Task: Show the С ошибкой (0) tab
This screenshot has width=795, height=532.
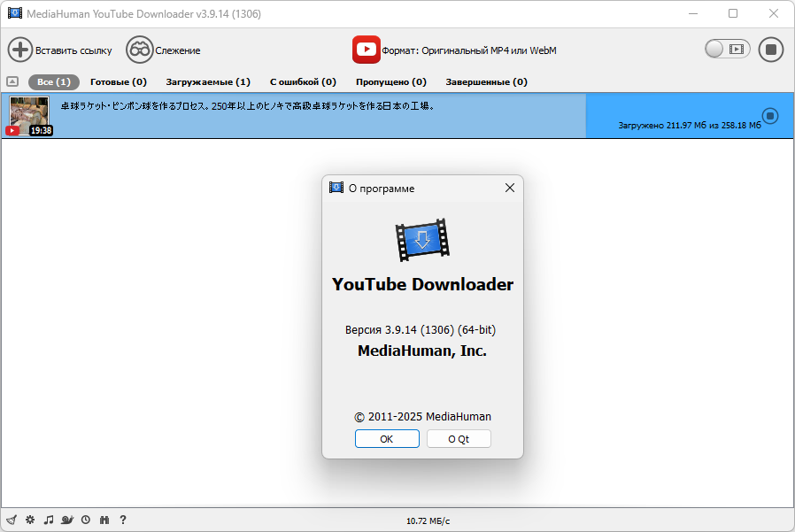Action: click(x=303, y=82)
